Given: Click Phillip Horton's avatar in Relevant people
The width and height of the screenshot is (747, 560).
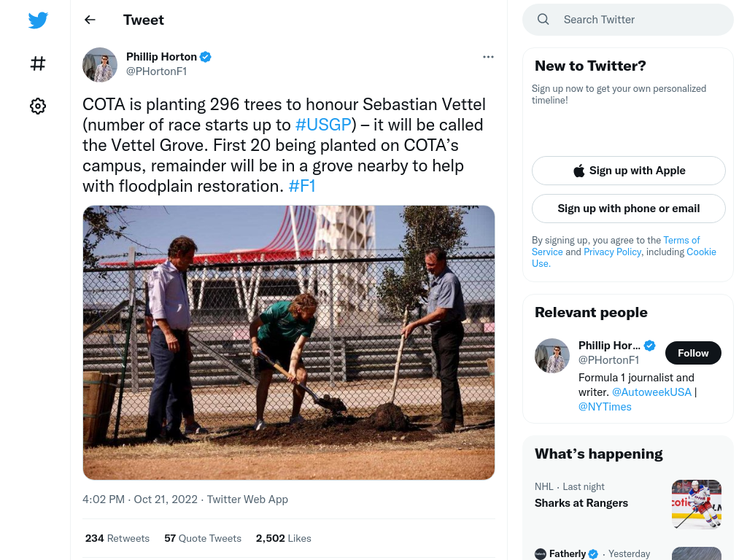Looking at the screenshot, I should [551, 356].
